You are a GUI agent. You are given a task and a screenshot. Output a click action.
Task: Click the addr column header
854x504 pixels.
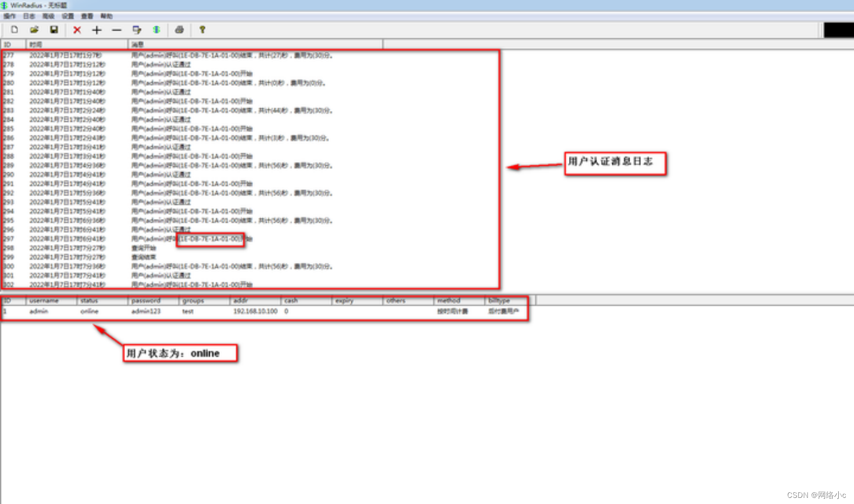(255, 301)
